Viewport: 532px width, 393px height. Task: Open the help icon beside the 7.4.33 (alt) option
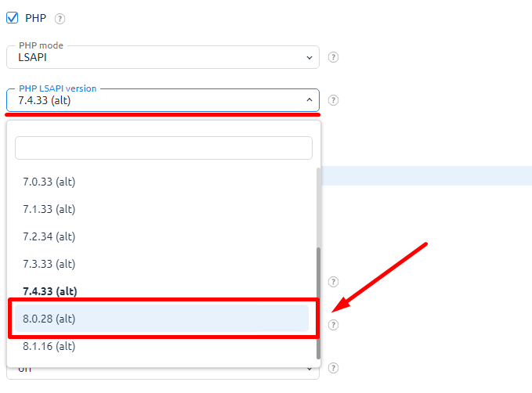(333, 282)
